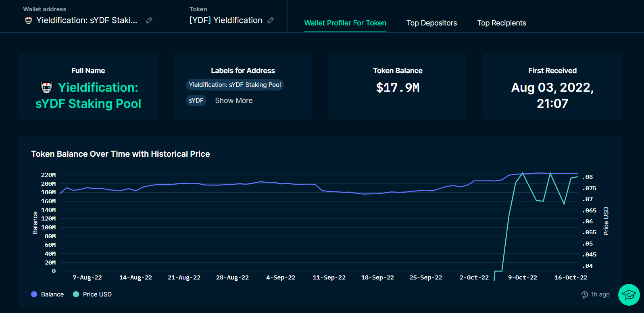Click the 16-Oct-22 x-axis label
This screenshot has width=644, height=313.
571,277
